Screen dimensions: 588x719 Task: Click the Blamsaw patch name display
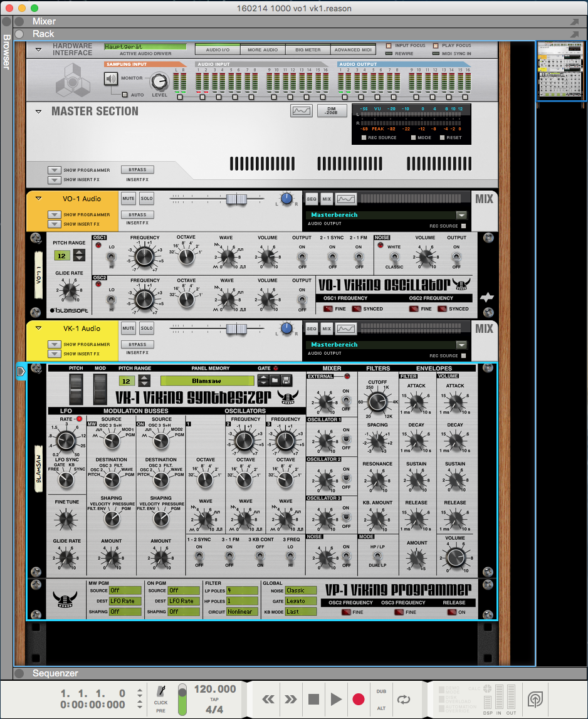[207, 380]
